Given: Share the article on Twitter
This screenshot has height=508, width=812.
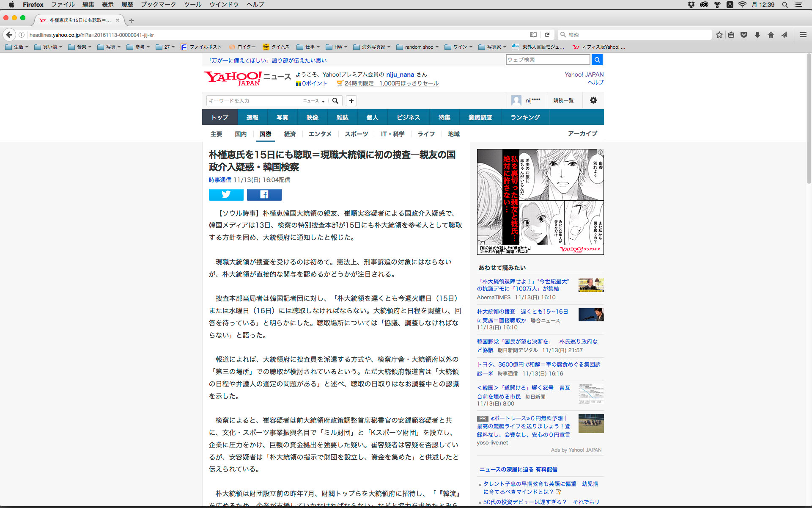Looking at the screenshot, I should pos(226,194).
